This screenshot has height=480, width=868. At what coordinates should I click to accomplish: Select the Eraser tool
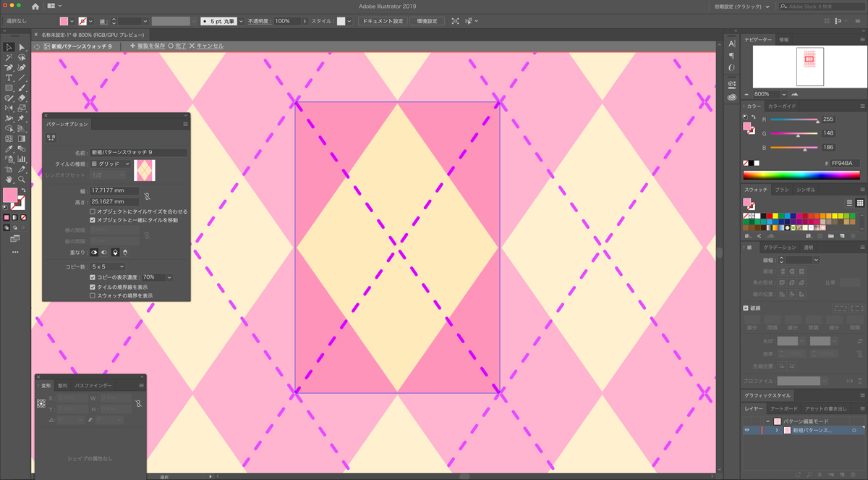click(x=22, y=98)
